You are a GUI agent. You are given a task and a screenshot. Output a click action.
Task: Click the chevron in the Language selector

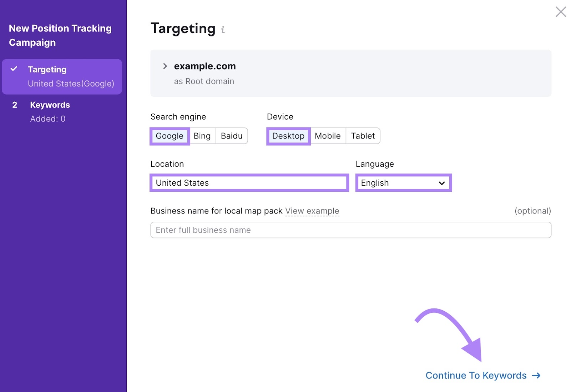tap(441, 183)
